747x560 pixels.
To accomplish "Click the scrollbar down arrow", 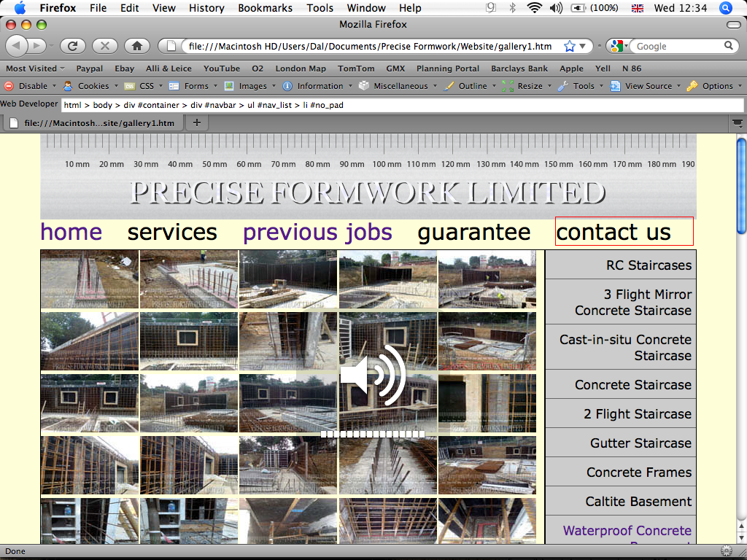I will pyautogui.click(x=741, y=538).
